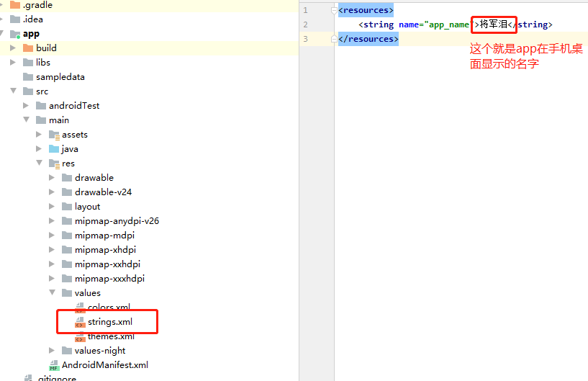588x381 pixels.
Task: Expand the values-night folder arrow
Action: coord(52,351)
